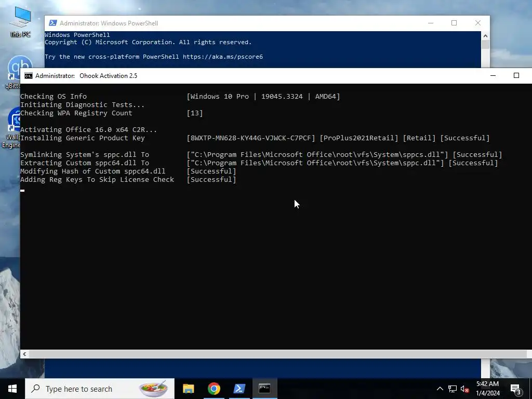Click the Ohook Activation 2.5 title text
Image resolution: width=532 pixels, height=399 pixels.
108,76
